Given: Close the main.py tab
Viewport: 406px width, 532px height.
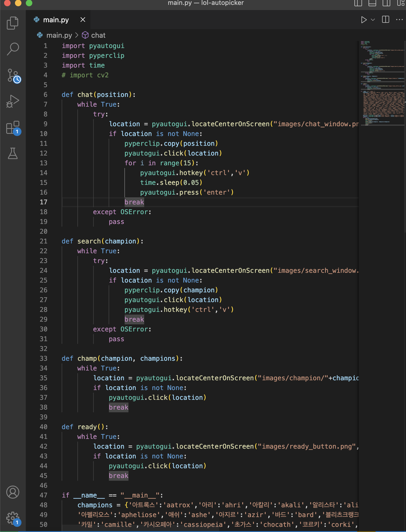Looking at the screenshot, I should click(83, 20).
